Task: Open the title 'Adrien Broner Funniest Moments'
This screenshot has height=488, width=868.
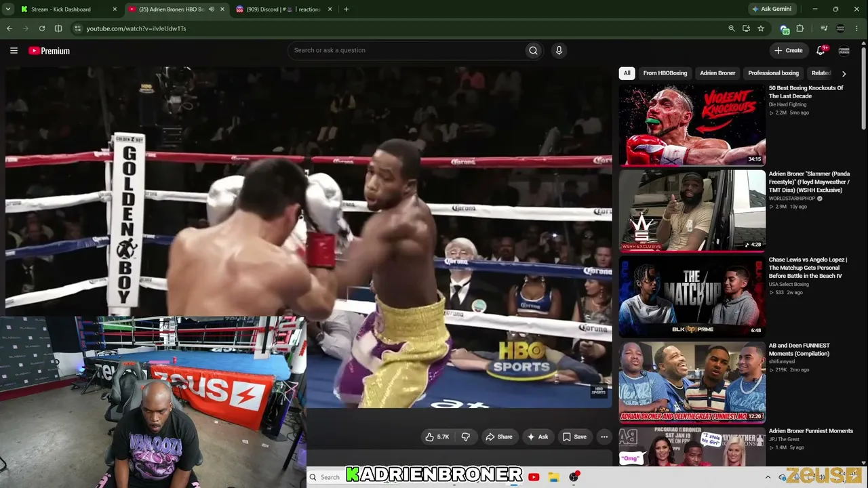Action: click(811, 431)
